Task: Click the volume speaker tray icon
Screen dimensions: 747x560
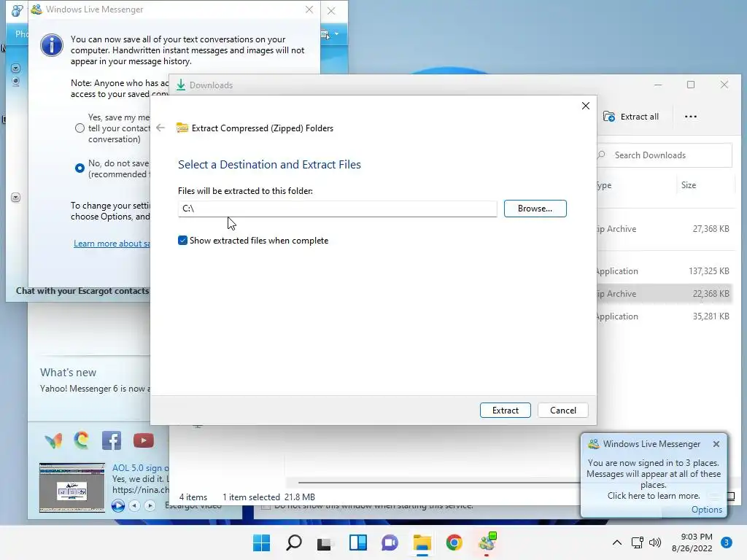Action: point(655,542)
